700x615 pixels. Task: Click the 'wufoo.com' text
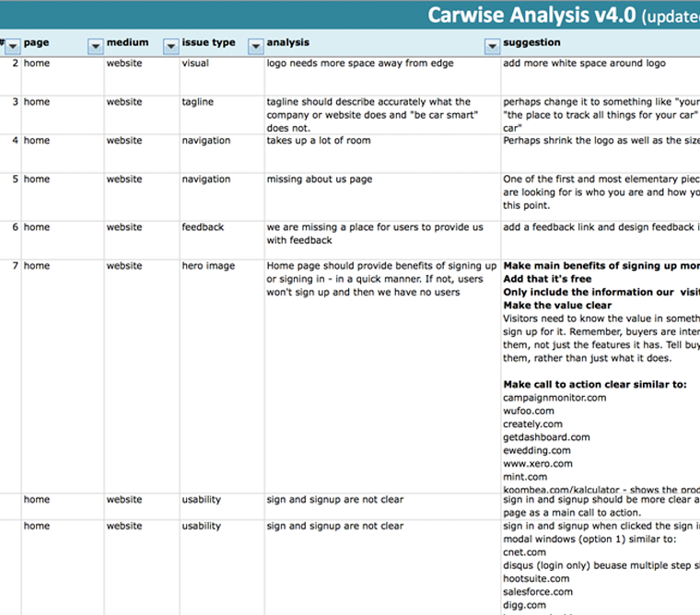[529, 411]
